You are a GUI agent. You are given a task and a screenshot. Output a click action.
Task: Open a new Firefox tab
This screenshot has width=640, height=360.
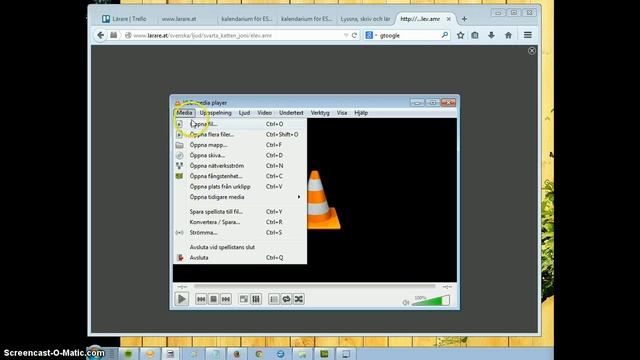(464, 19)
